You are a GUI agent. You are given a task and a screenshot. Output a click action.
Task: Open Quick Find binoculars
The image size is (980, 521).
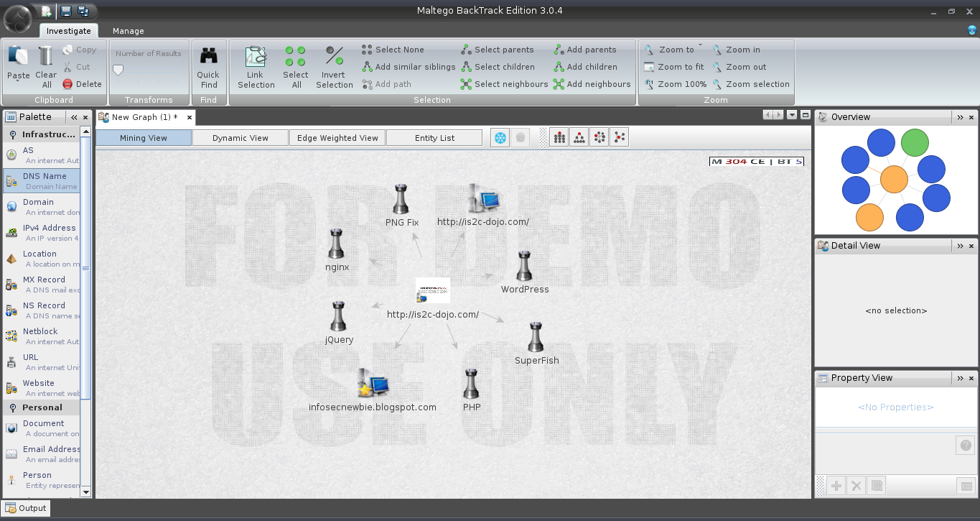click(x=208, y=67)
